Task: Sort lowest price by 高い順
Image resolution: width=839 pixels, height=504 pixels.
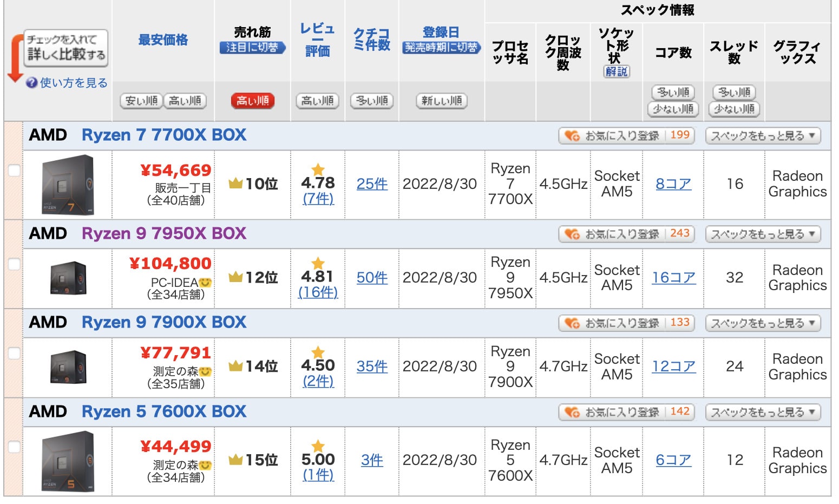Action: point(185,101)
